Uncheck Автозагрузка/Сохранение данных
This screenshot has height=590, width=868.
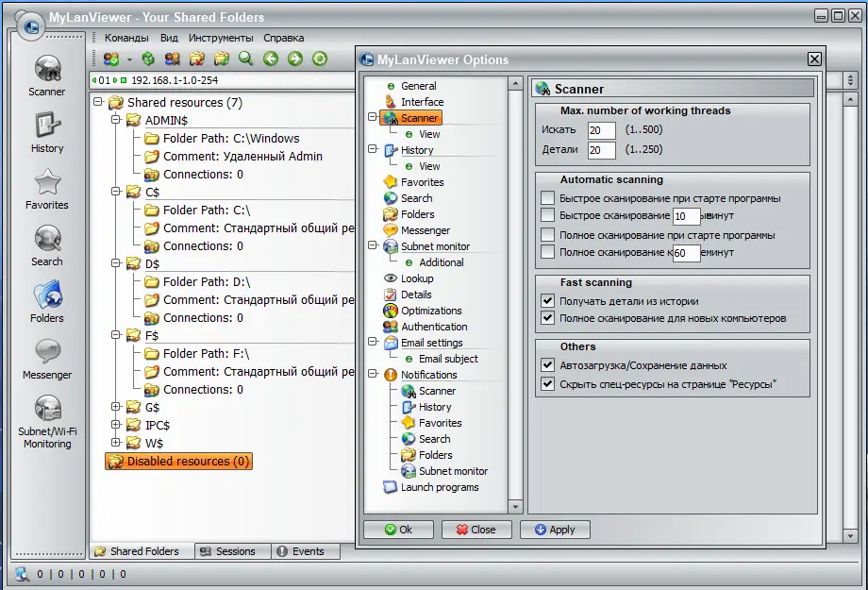pyautogui.click(x=547, y=365)
